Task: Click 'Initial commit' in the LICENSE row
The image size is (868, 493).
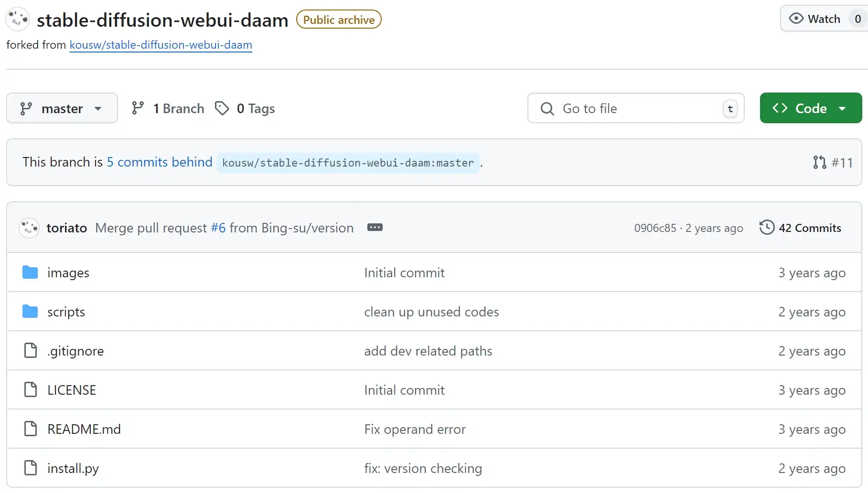Action: [404, 390]
